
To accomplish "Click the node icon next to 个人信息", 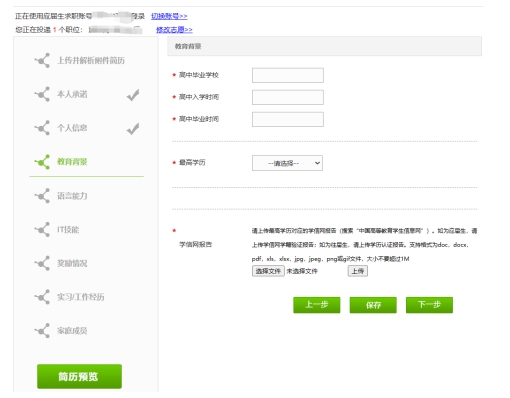I will pos(42,128).
